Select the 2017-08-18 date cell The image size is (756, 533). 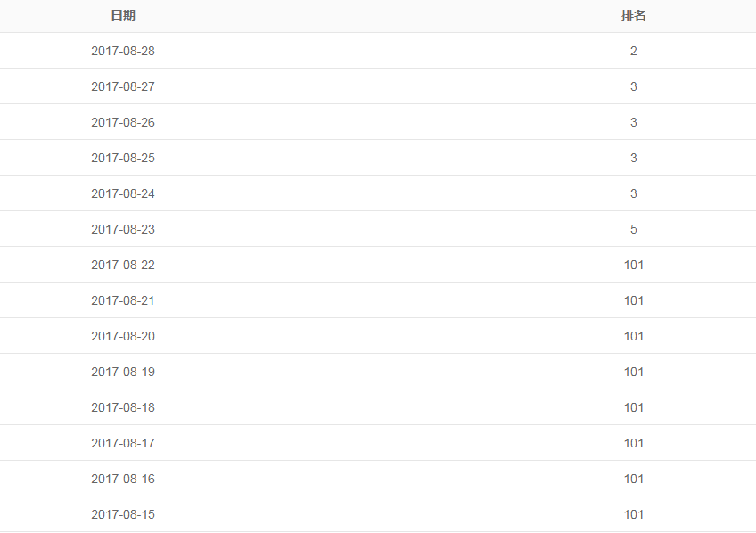123,407
